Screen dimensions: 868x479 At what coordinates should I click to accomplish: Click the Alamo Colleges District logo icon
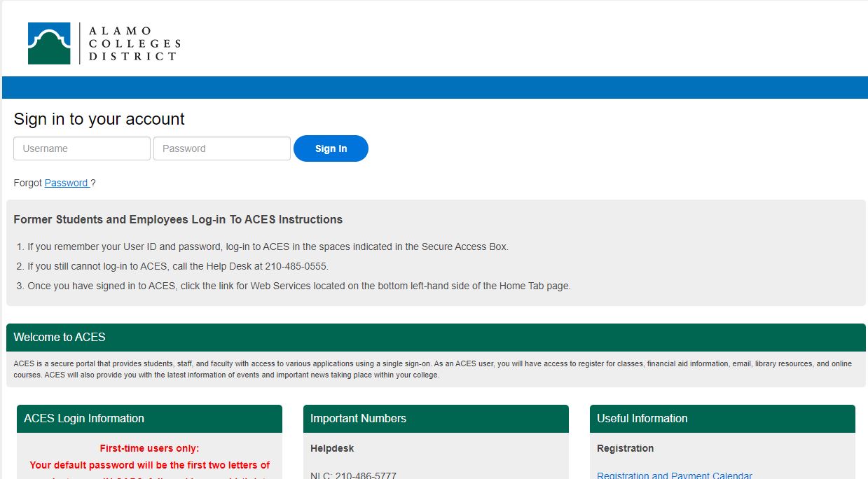[49, 43]
